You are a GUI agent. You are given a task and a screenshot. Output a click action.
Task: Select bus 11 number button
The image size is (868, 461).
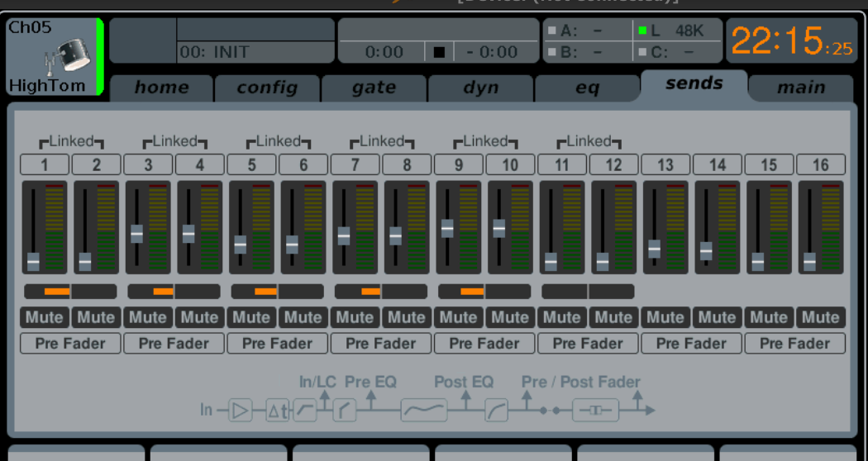[562, 165]
